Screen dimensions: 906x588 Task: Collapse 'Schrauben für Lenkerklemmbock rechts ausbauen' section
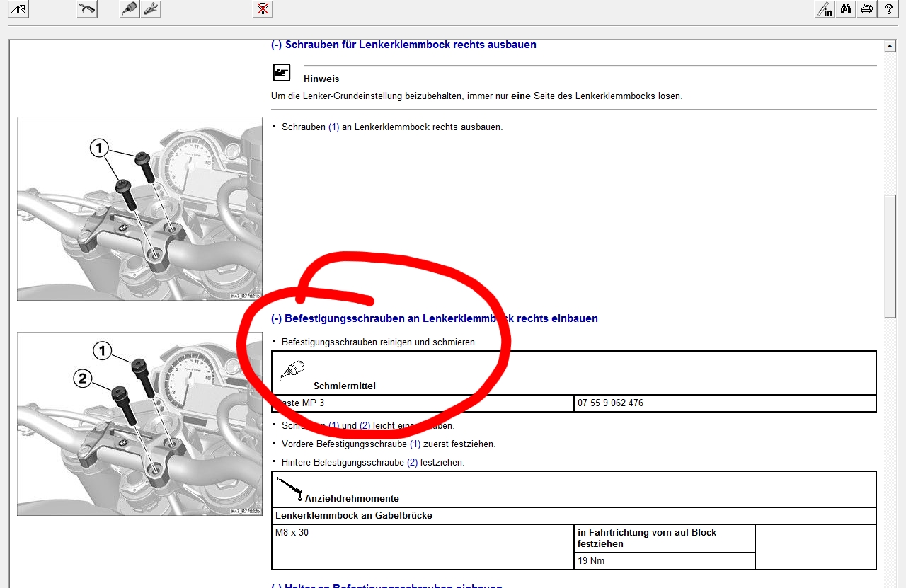(x=276, y=45)
